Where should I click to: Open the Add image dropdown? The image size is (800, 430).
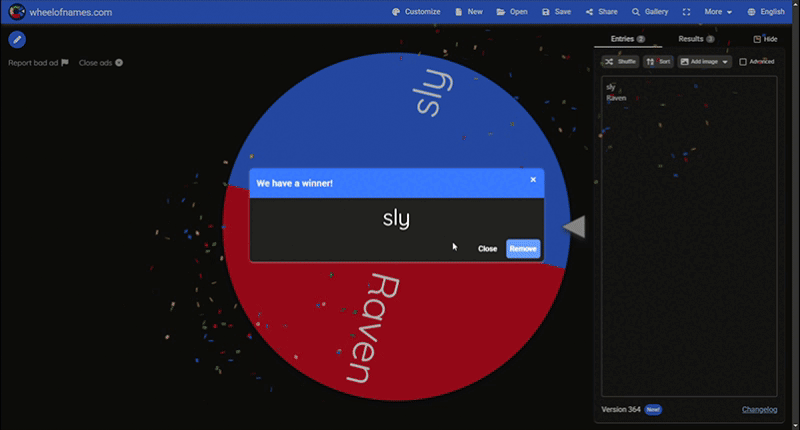pyautogui.click(x=704, y=62)
